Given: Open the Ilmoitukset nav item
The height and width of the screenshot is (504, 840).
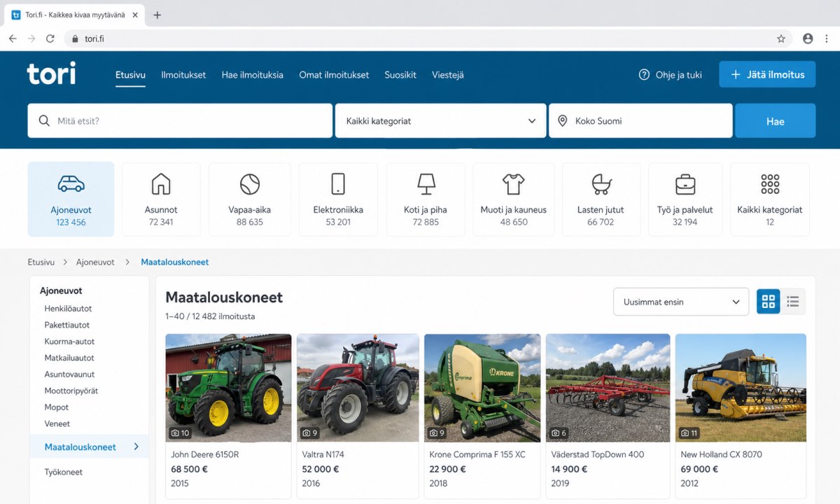Looking at the screenshot, I should [183, 75].
